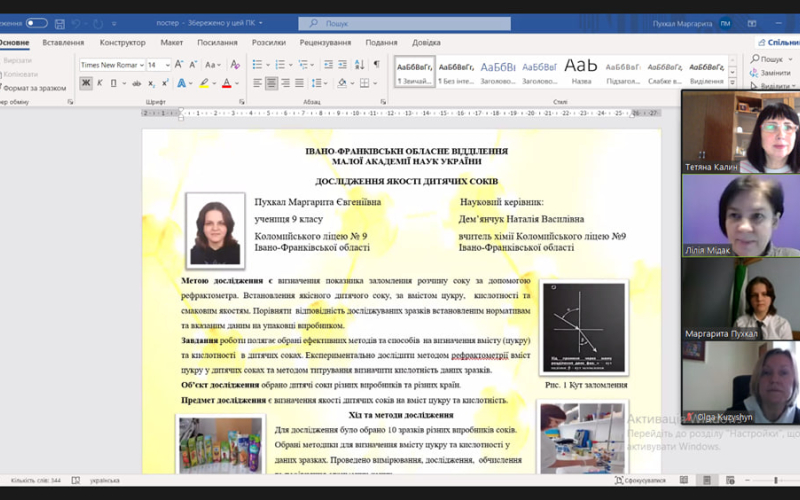Open the Довідка tab
This screenshot has height=500, width=800.
point(426,42)
